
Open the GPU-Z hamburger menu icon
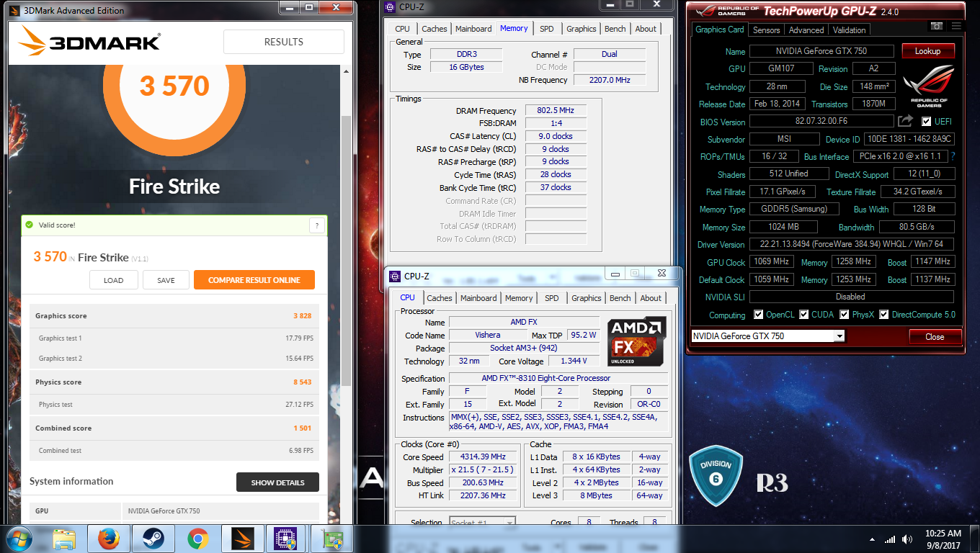[956, 26]
